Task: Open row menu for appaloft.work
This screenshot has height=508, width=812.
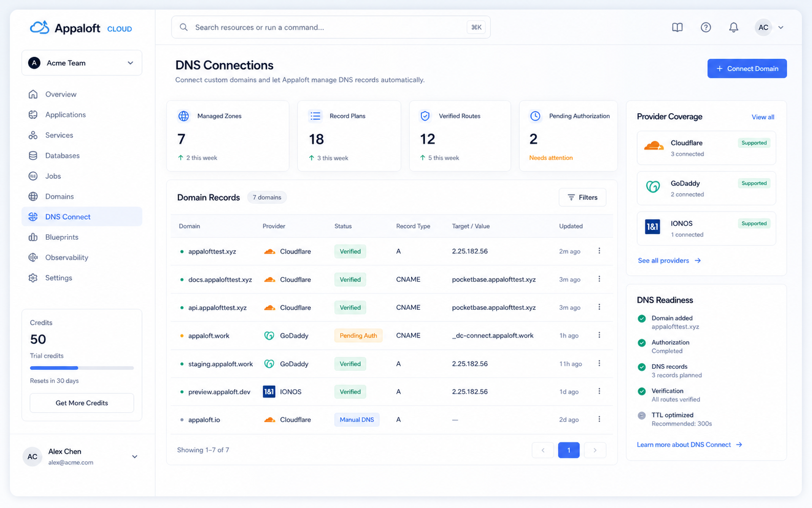Action: click(x=599, y=335)
